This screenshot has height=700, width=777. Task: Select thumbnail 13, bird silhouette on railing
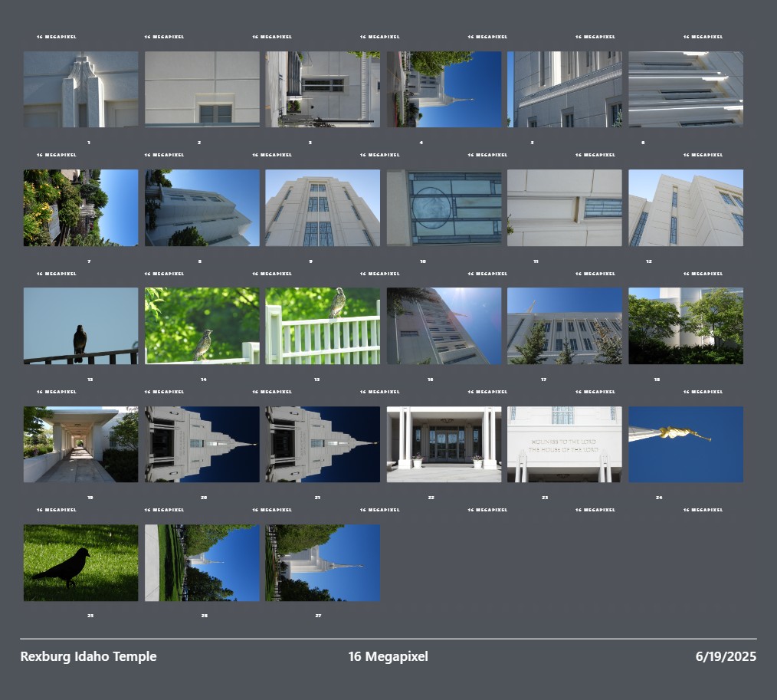tap(80, 326)
